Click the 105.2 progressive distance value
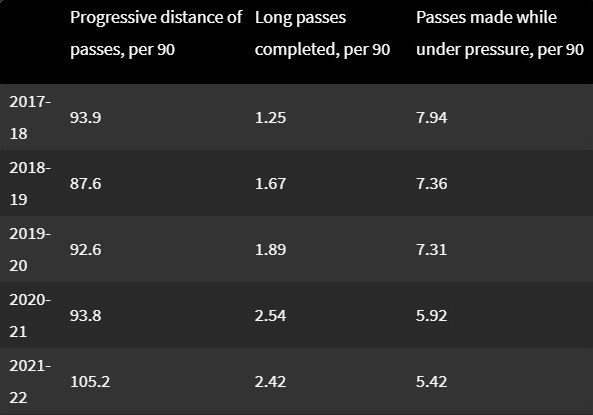 pos(90,381)
